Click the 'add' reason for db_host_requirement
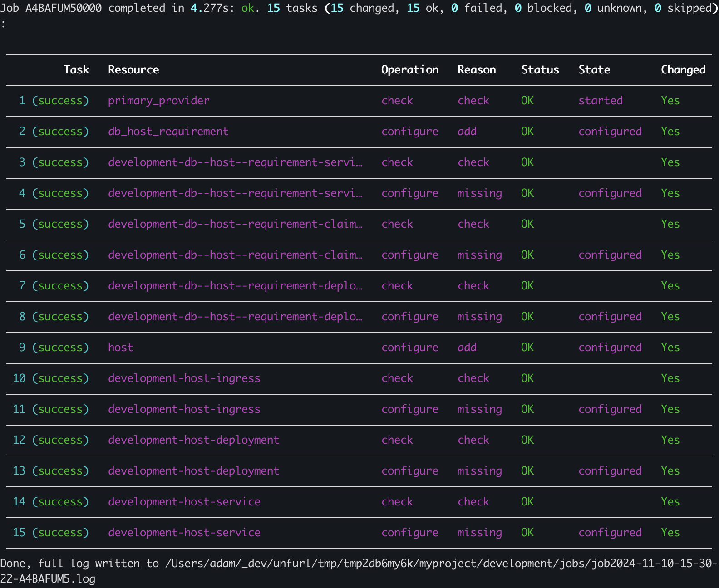Screen dimensions: 719x588 pyautogui.click(x=467, y=132)
